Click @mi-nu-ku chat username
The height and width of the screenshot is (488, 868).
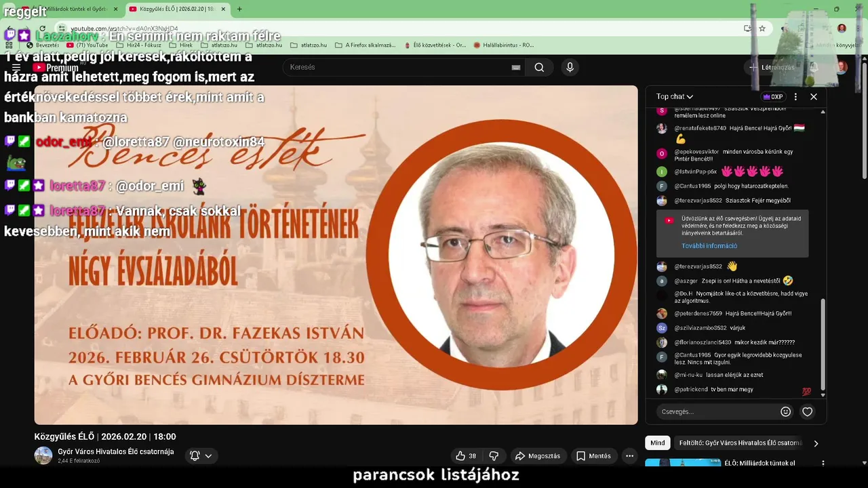(689, 375)
